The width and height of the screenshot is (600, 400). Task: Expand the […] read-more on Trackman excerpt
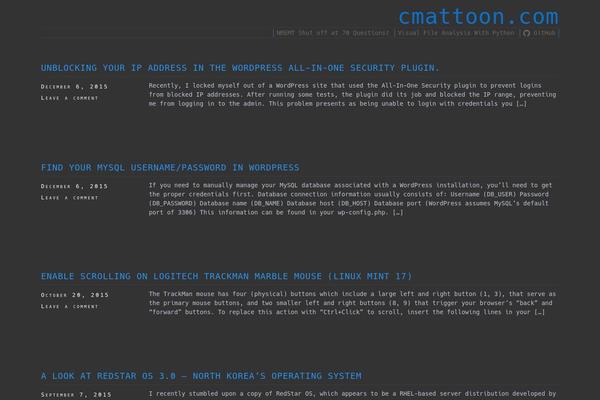pos(539,312)
